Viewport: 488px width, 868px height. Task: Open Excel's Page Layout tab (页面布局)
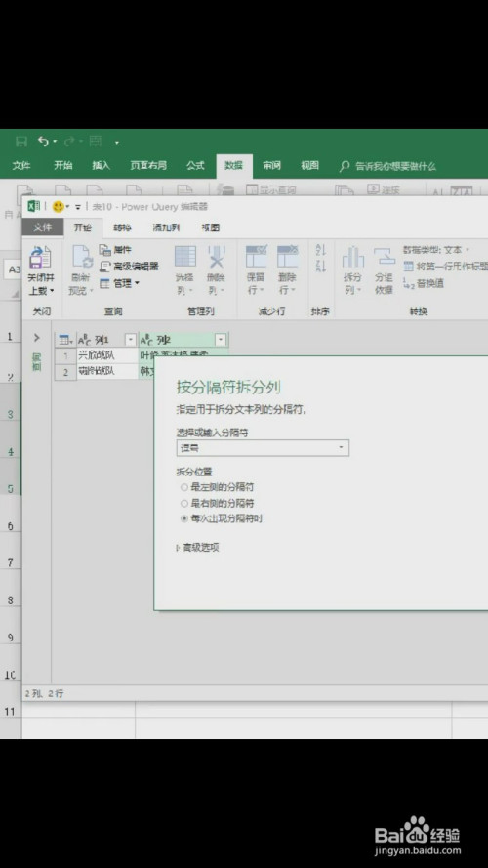pyautogui.click(x=148, y=166)
